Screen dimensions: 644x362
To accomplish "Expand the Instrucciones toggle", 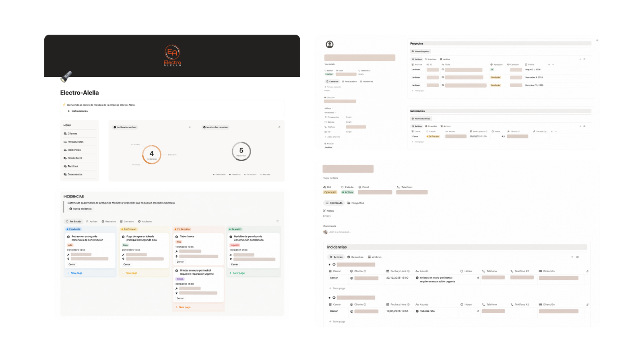I will click(69, 111).
